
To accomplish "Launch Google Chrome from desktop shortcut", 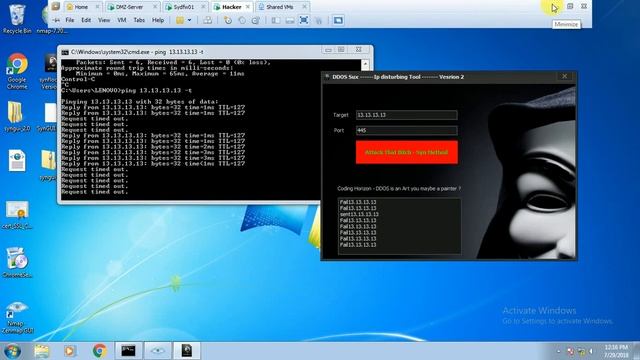I will pos(17,71).
